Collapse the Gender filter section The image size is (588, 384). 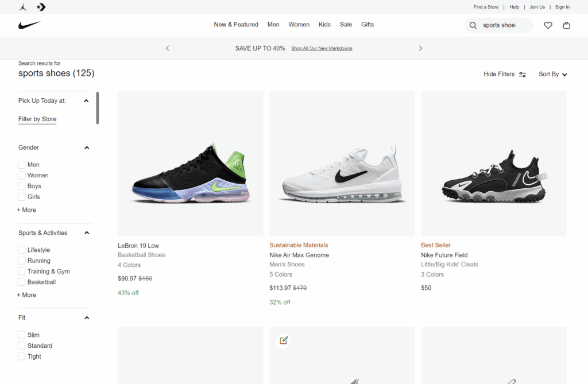pos(87,148)
